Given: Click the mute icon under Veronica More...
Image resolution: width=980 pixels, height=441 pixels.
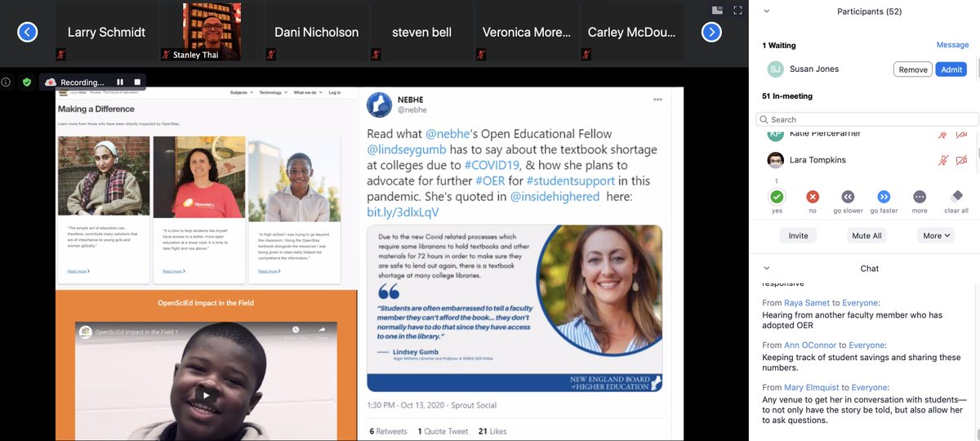Looking at the screenshot, I should pos(482,55).
